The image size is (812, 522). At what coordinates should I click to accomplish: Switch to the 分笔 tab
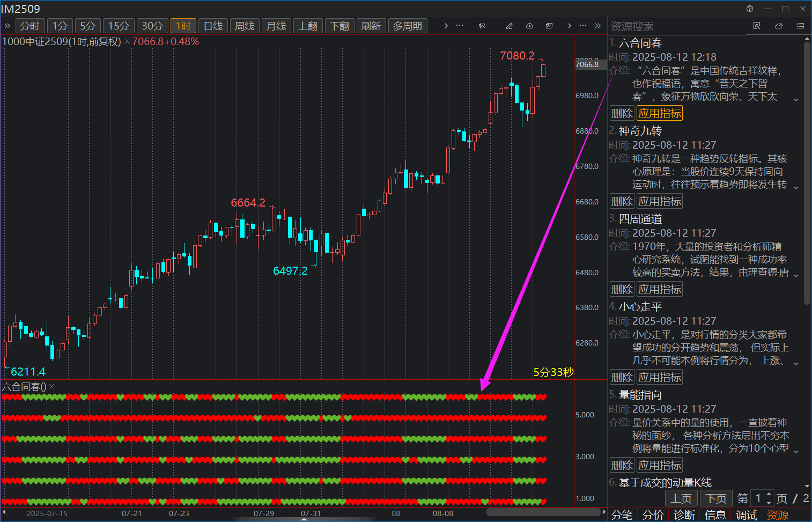[622, 515]
